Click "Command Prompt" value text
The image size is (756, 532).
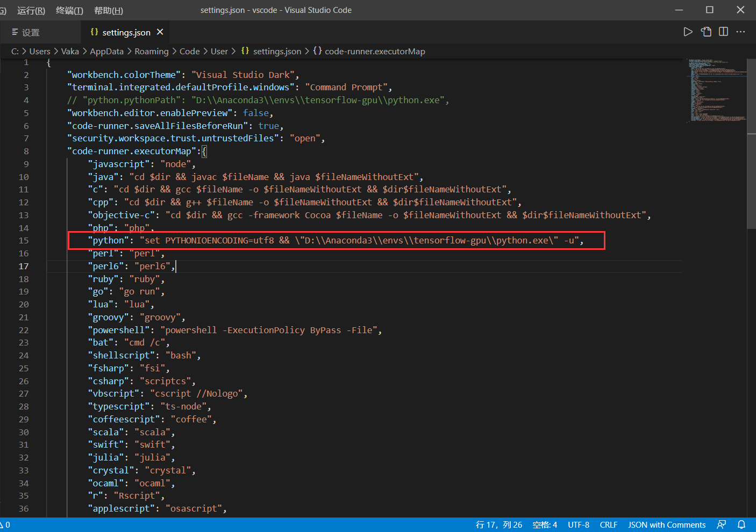pos(346,87)
